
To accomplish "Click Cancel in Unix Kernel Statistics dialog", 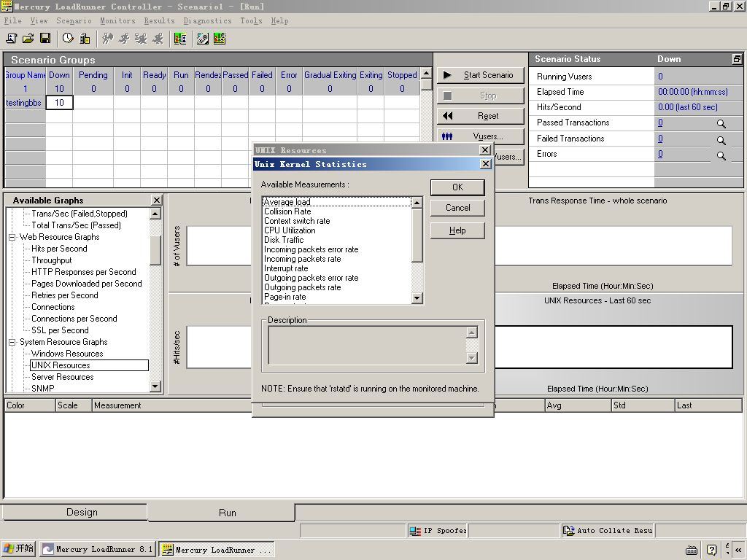I will (x=457, y=208).
